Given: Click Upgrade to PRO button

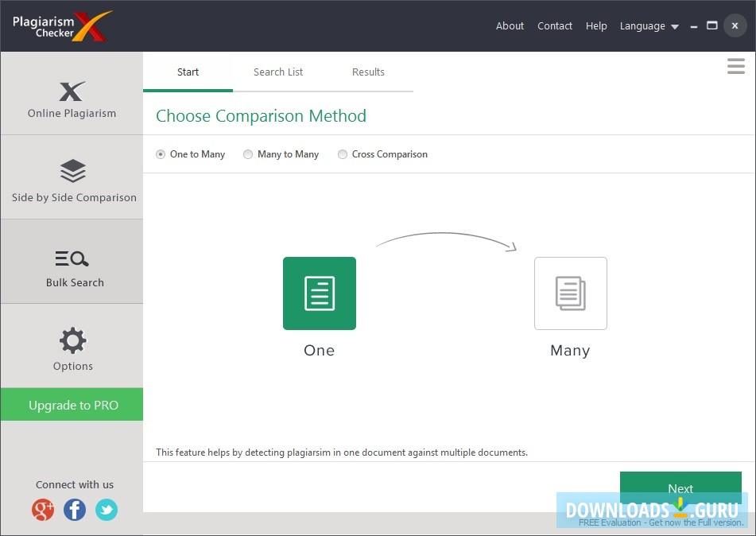Looking at the screenshot, I should (72, 405).
